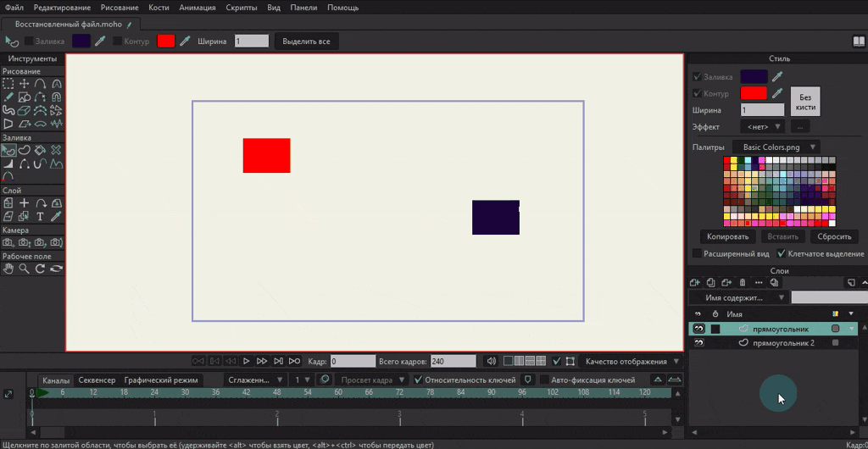Switch to the Графический режим tab
Image resolution: width=868 pixels, height=449 pixels.
click(161, 380)
